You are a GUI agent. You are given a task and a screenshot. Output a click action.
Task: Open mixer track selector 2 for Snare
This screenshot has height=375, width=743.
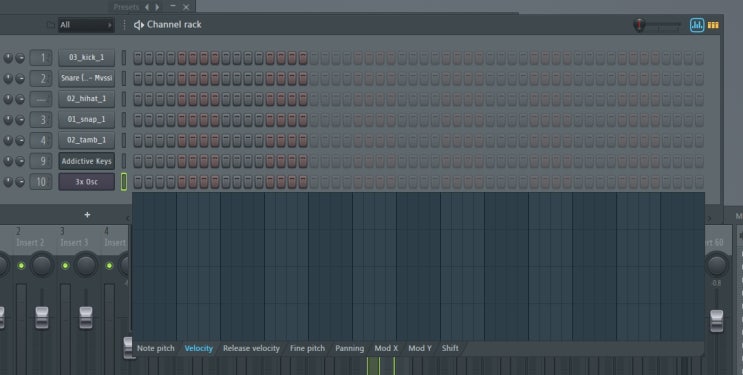[41, 78]
